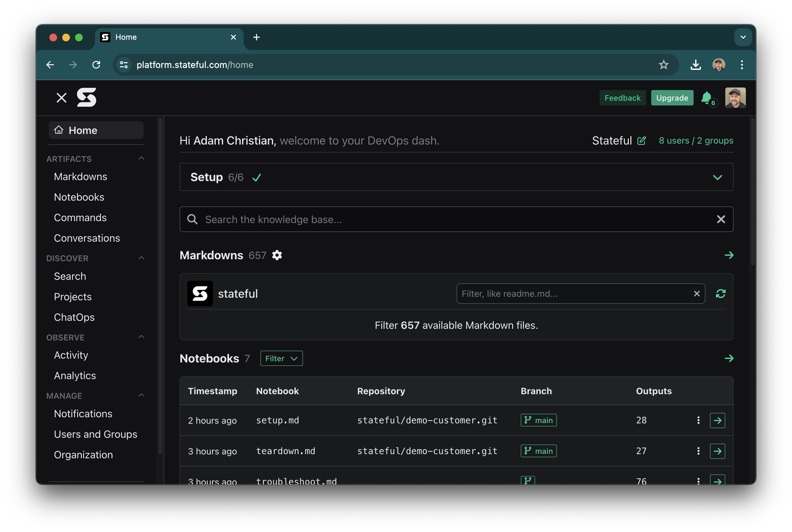792x532 pixels.
Task: Bookmark this page with star icon
Action: (663, 64)
